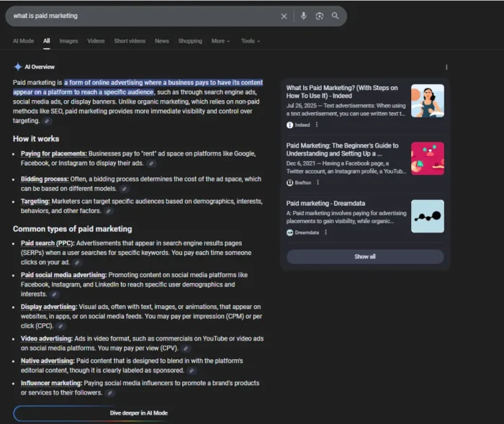Open source link for Paid social media advertising
This screenshot has width=504, height=424.
54,294
